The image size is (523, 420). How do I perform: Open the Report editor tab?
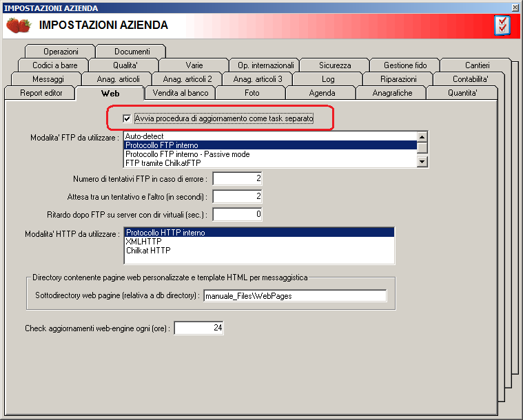[x=41, y=93]
